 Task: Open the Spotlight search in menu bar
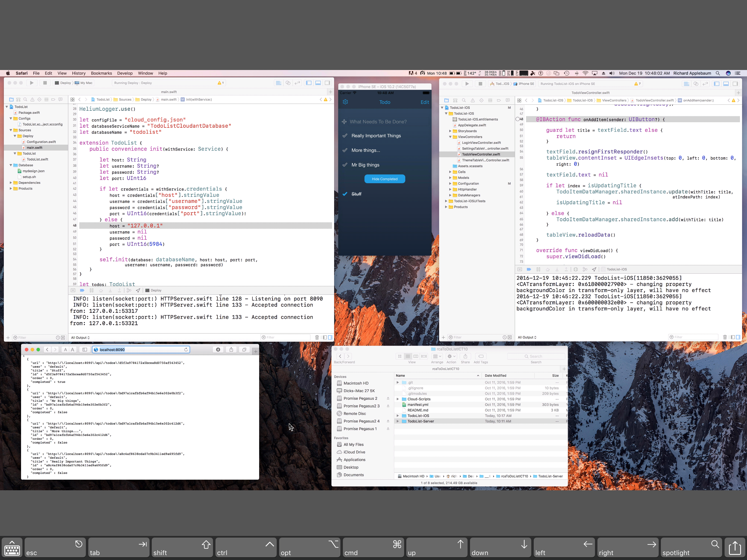tap(718, 73)
